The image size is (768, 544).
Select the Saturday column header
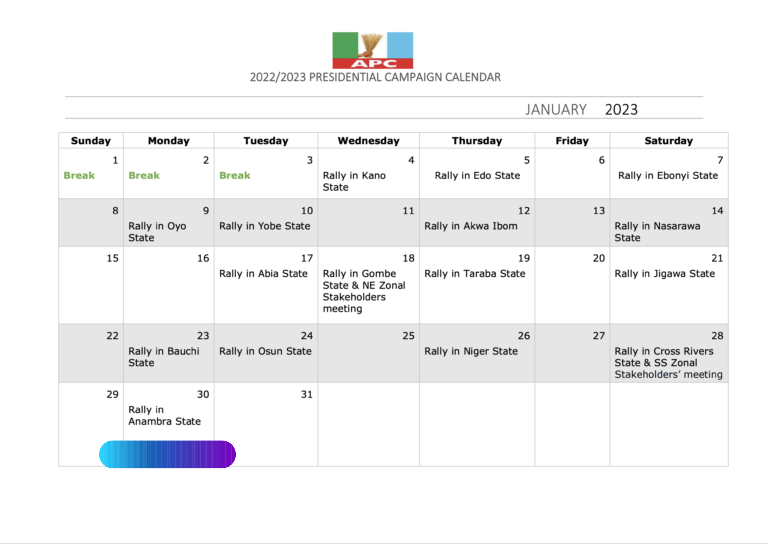click(668, 141)
